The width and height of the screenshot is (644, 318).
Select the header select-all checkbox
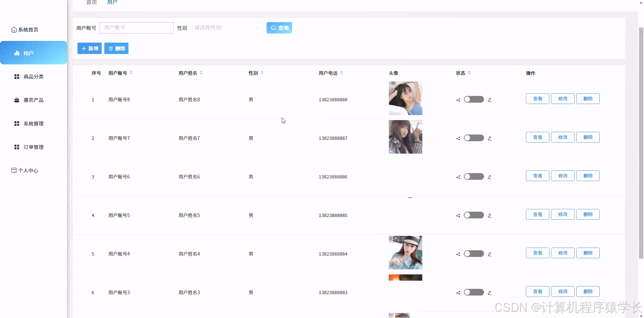pos(77,73)
